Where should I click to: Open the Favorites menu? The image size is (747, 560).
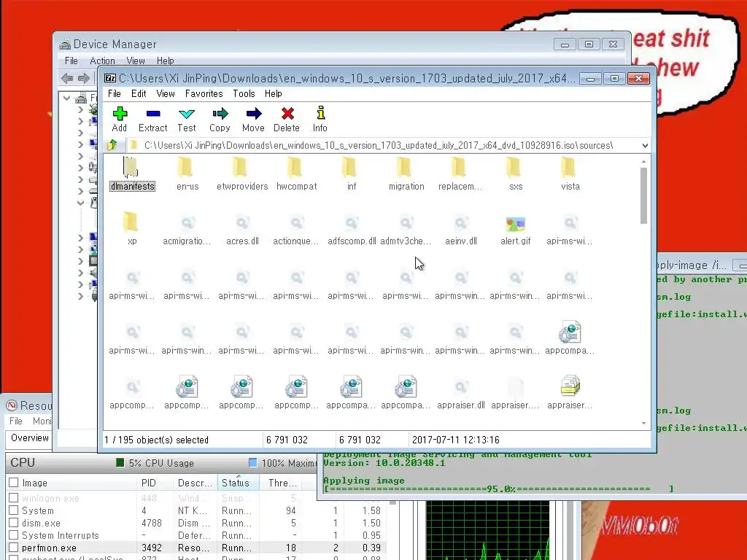click(204, 93)
